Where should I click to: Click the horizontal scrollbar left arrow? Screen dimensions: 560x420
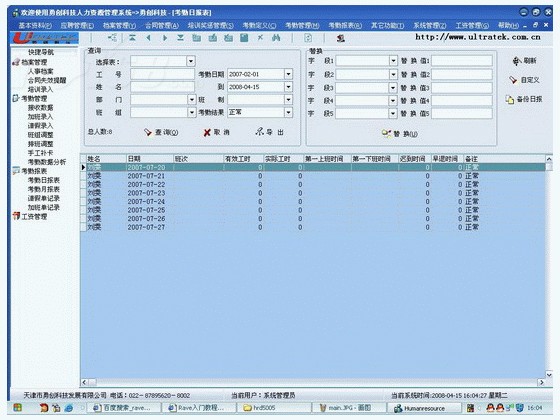(x=85, y=382)
